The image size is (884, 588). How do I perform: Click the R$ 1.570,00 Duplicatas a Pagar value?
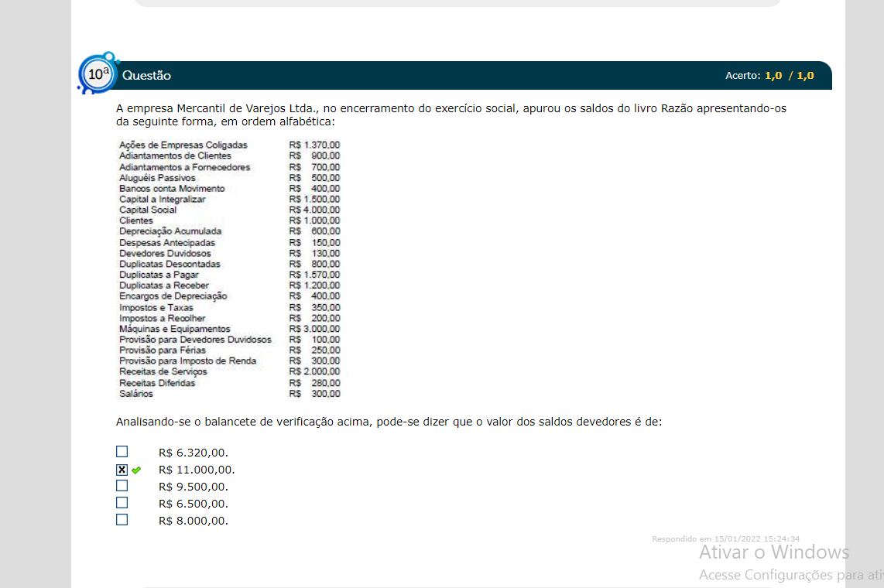[314, 275]
